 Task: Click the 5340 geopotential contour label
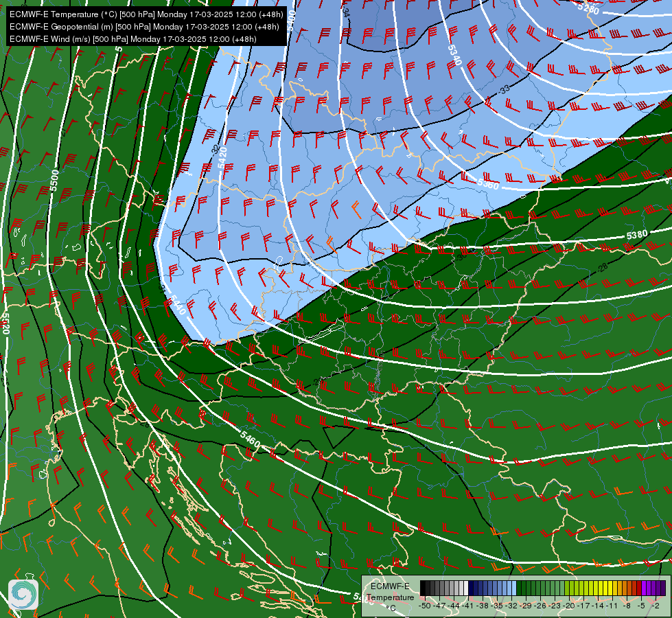(454, 55)
